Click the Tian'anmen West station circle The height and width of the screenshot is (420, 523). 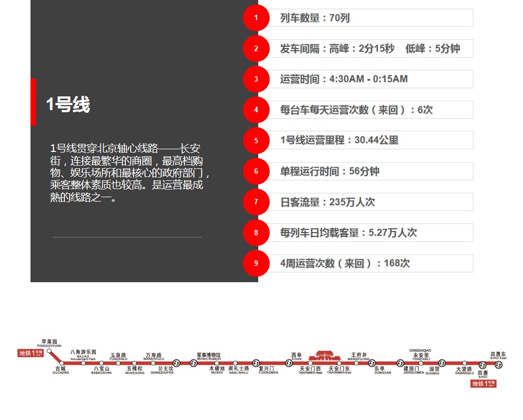click(311, 363)
